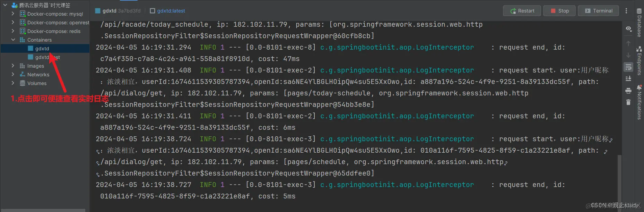Expand the Volumes node

[x=13, y=83]
